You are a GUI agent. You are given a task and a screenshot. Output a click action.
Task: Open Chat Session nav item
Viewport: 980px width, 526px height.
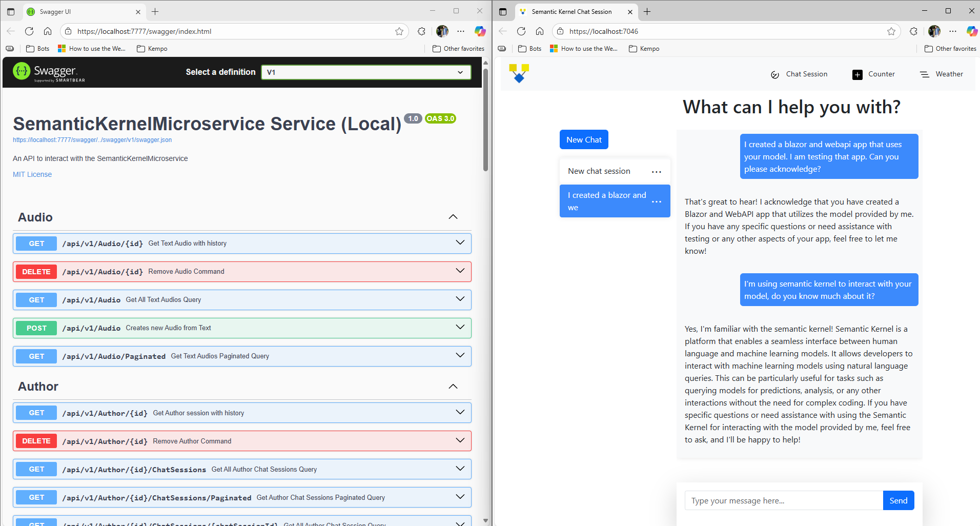pos(799,74)
